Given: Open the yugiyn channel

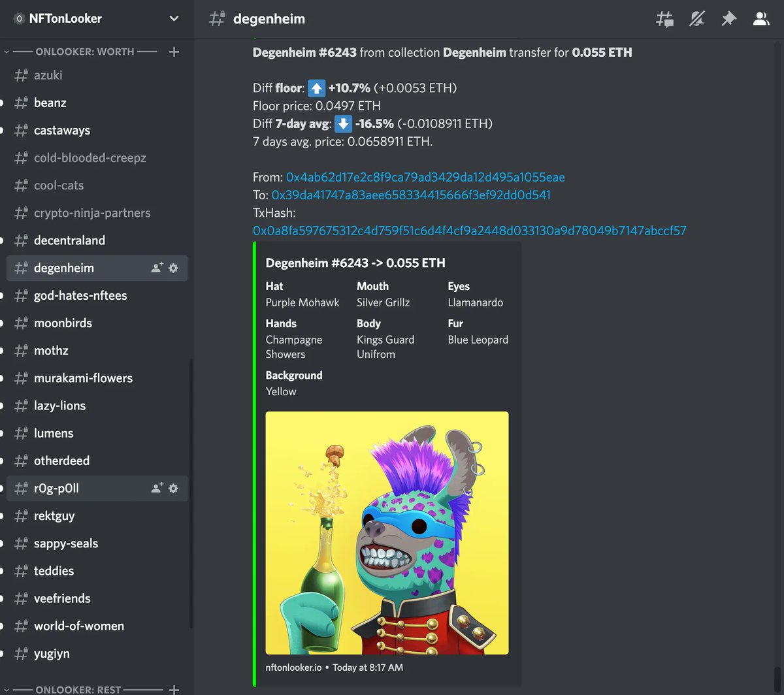Looking at the screenshot, I should click(x=97, y=653).
